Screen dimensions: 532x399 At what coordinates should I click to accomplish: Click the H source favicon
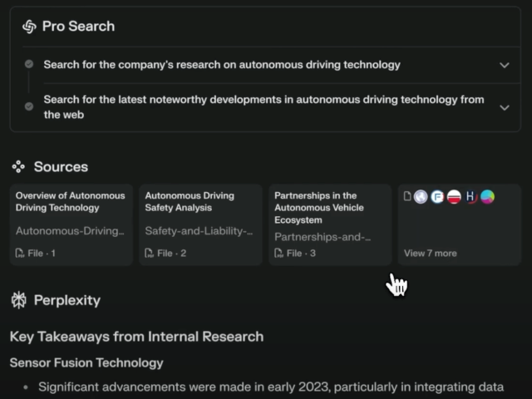470,197
